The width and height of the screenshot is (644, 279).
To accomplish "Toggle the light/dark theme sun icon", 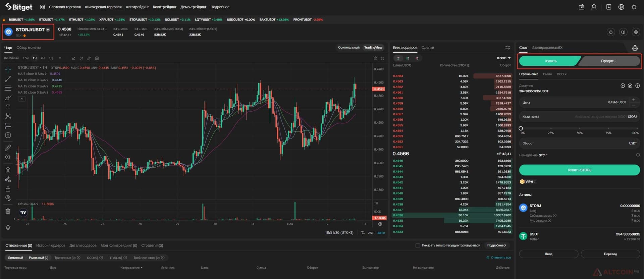I will tap(634, 7).
